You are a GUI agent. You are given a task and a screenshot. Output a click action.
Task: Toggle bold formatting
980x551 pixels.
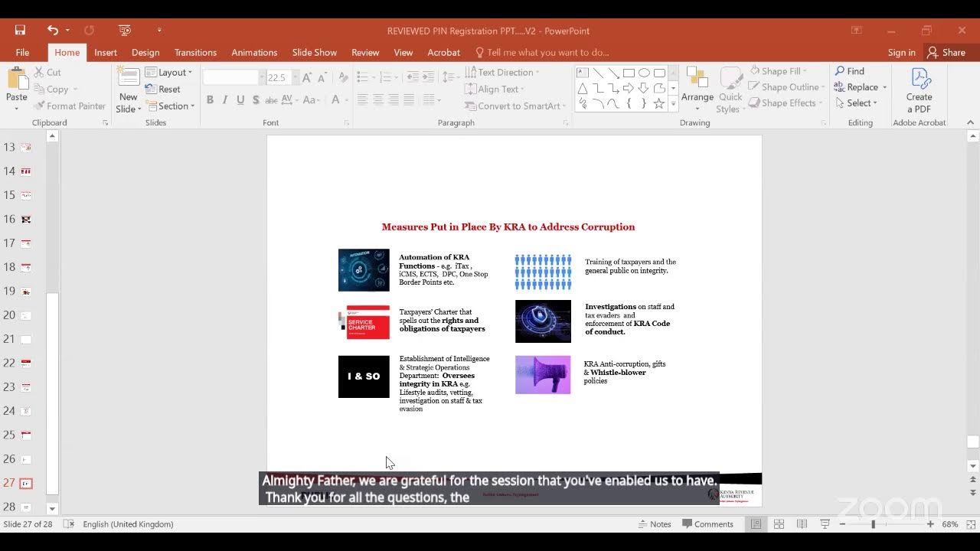[x=209, y=99]
